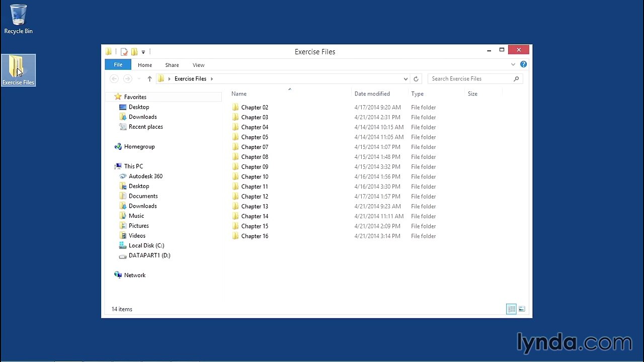The width and height of the screenshot is (644, 362).
Task: Expand the chevron after Exercise Files breadcrumb
Action: click(212, 79)
